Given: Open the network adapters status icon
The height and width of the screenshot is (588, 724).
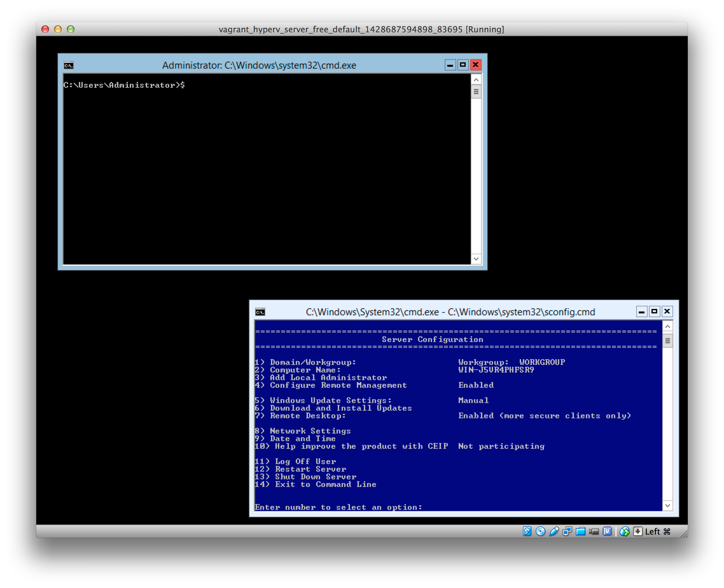Looking at the screenshot, I should (x=567, y=531).
